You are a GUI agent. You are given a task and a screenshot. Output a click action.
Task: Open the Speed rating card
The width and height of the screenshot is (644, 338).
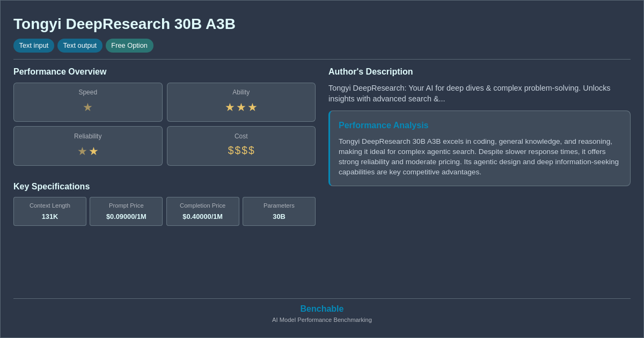pos(87,102)
